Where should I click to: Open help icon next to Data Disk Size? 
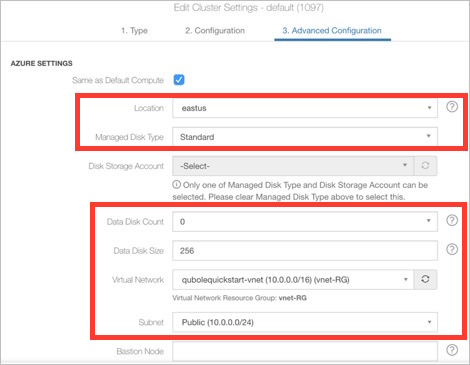(452, 249)
